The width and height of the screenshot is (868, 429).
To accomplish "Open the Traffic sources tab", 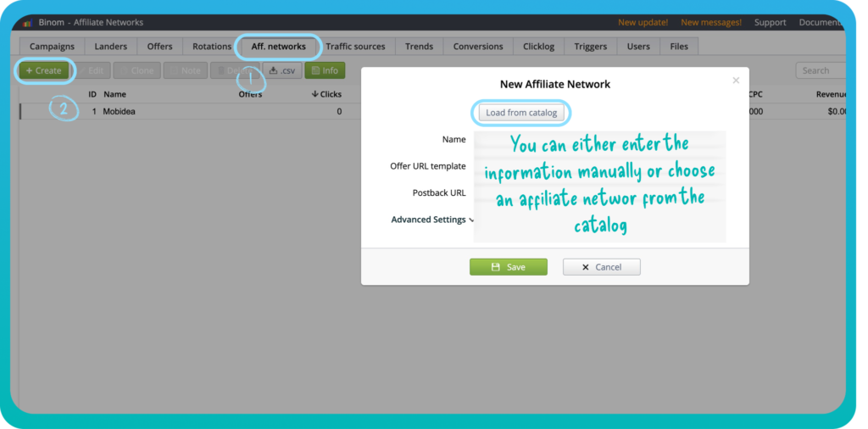I will point(355,47).
